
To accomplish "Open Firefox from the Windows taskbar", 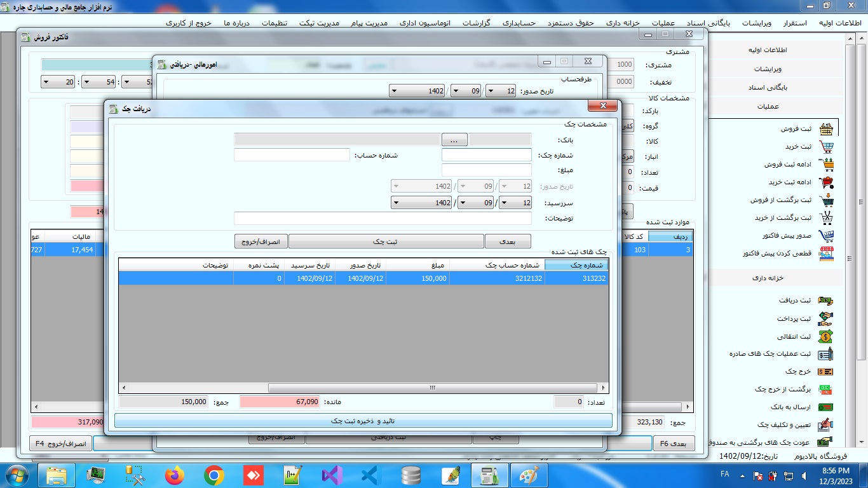I will point(174,475).
